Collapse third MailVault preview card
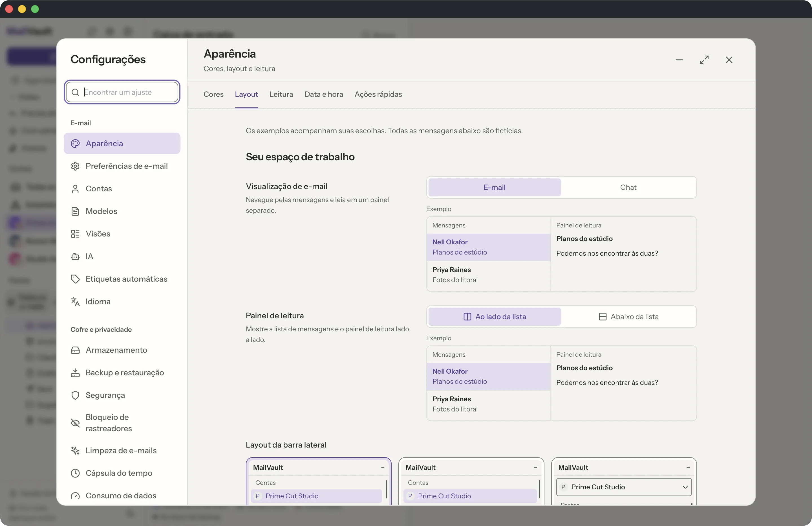Screen dimensions: 812x526 point(688,467)
